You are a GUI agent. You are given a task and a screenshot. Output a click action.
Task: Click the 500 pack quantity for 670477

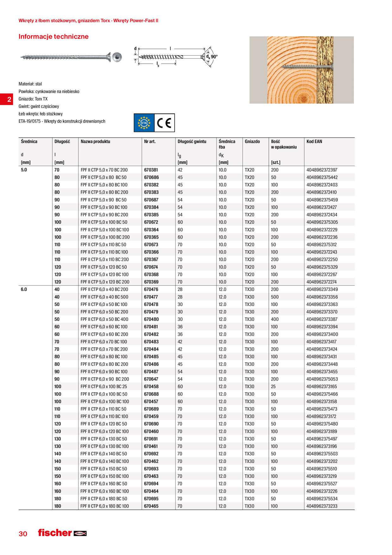coord(275,297)
